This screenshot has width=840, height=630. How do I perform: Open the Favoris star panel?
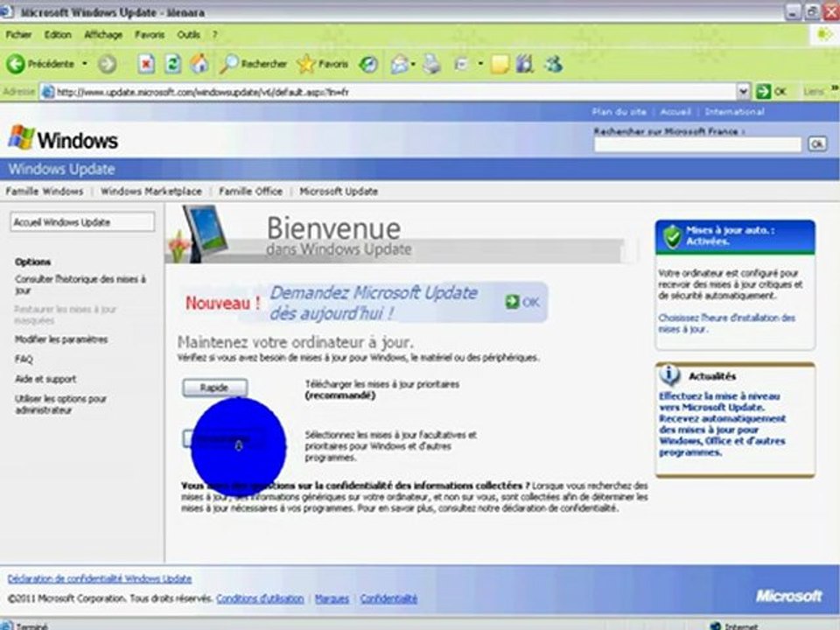[323, 64]
